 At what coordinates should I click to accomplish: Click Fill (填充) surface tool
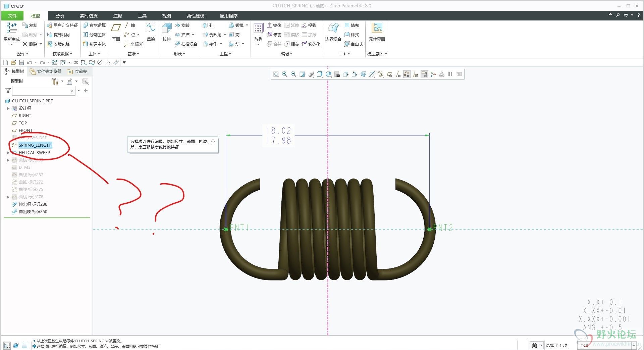(x=352, y=25)
